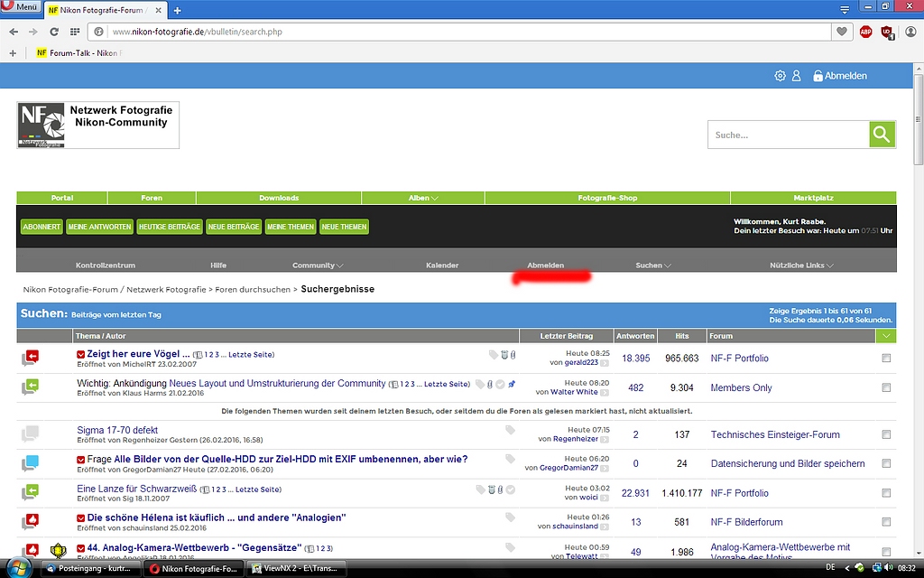Viewport: 924px width, 578px height.
Task: Tick the checkbox in the NF-F Bilderforum row
Action: 886,522
